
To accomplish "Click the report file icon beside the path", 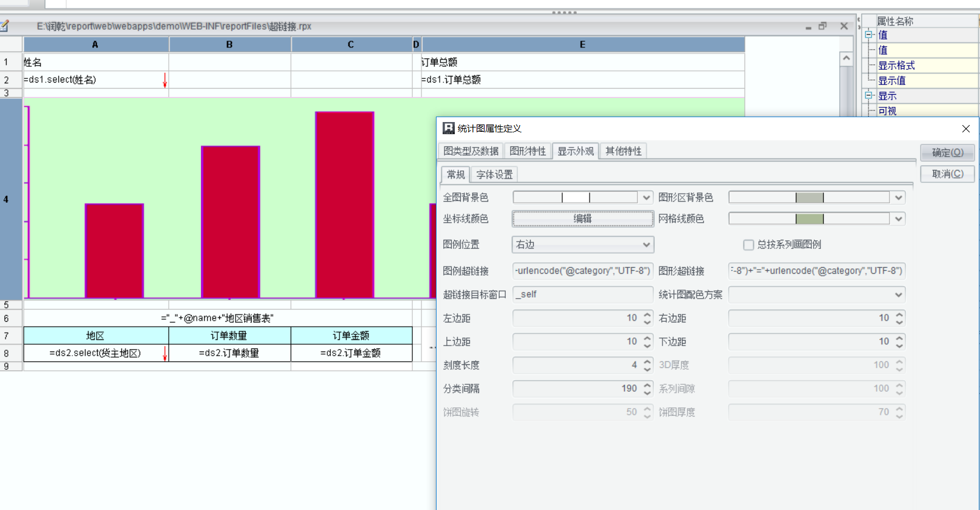I will point(5,26).
